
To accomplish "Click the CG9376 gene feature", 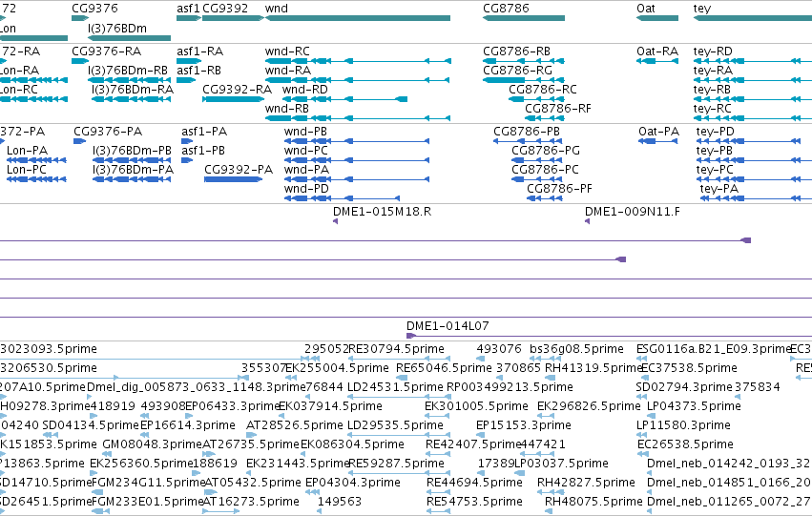I will click(80, 18).
